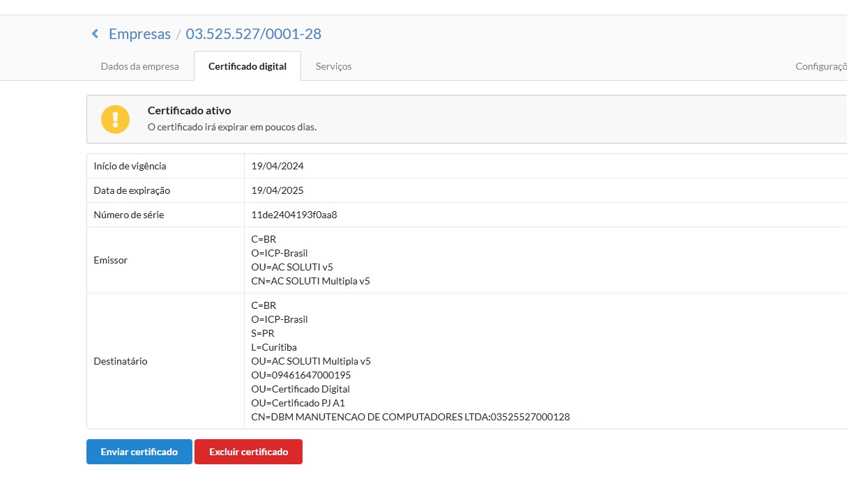
Task: Click the 03.525.527/0001-28 company identifier
Action: [x=254, y=33]
